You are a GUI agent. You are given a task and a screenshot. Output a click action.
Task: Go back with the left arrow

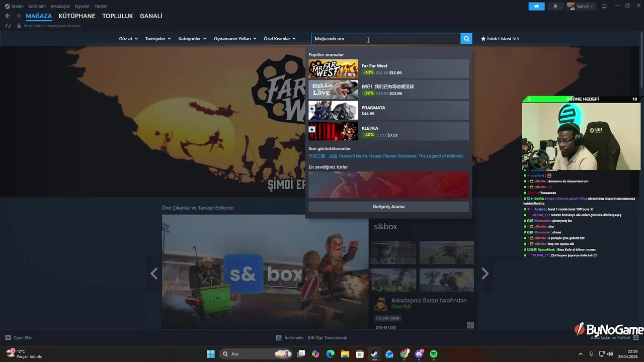coord(8,16)
